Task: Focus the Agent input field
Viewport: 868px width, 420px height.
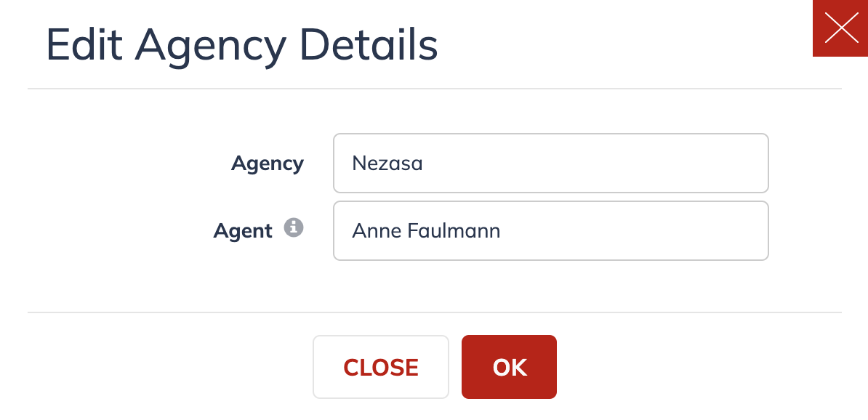Action: coord(551,231)
